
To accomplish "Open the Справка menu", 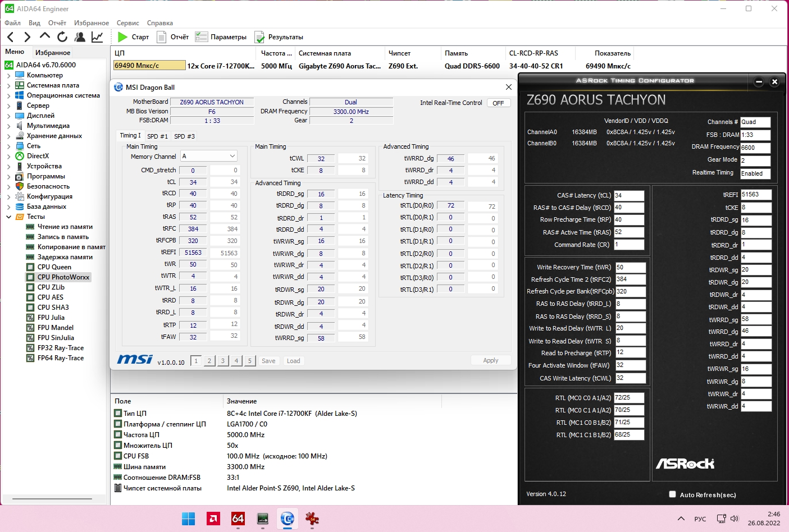I will pos(160,23).
